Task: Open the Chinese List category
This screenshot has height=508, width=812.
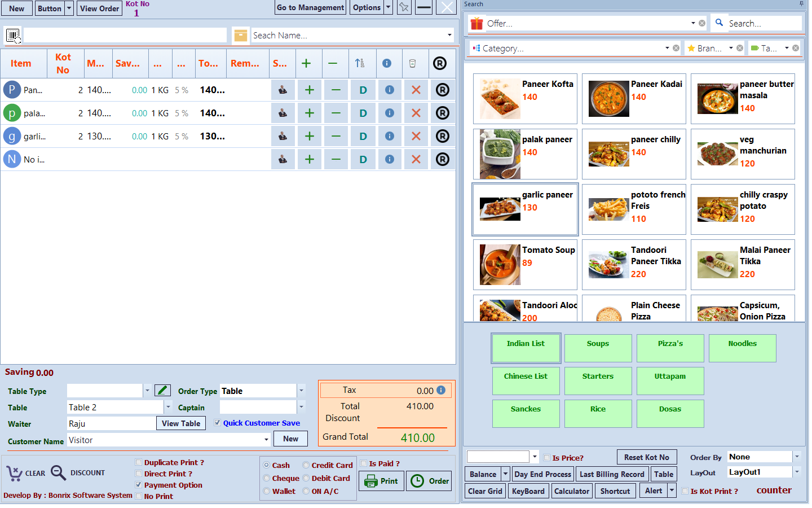Action: (x=526, y=380)
